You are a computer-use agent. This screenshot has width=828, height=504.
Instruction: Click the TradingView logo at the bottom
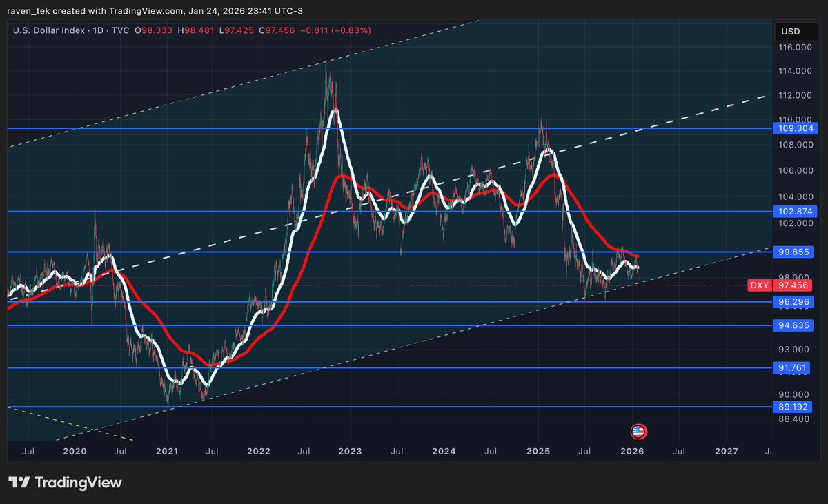65,483
